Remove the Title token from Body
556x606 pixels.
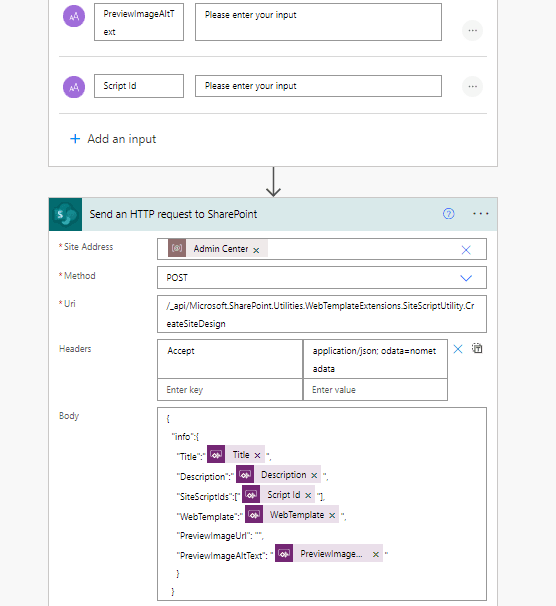click(257, 456)
